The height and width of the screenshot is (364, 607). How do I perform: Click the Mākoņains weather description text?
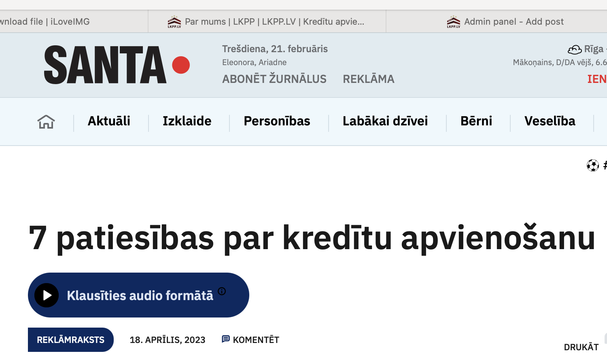[x=560, y=62]
